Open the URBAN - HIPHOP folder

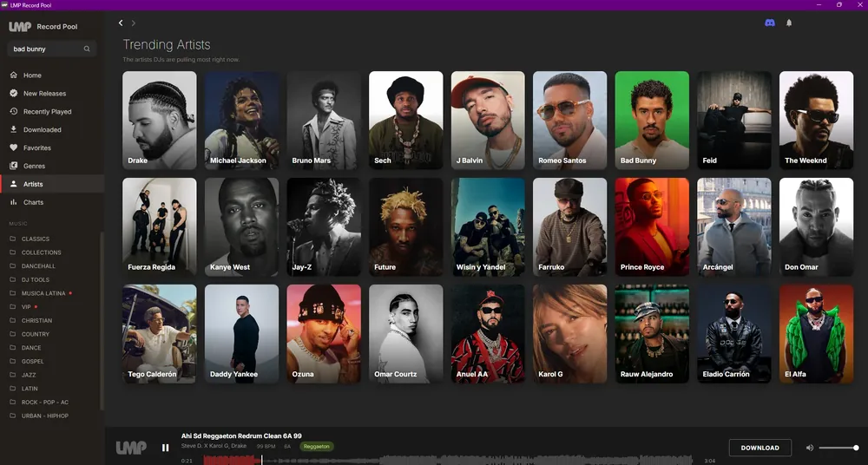point(45,416)
